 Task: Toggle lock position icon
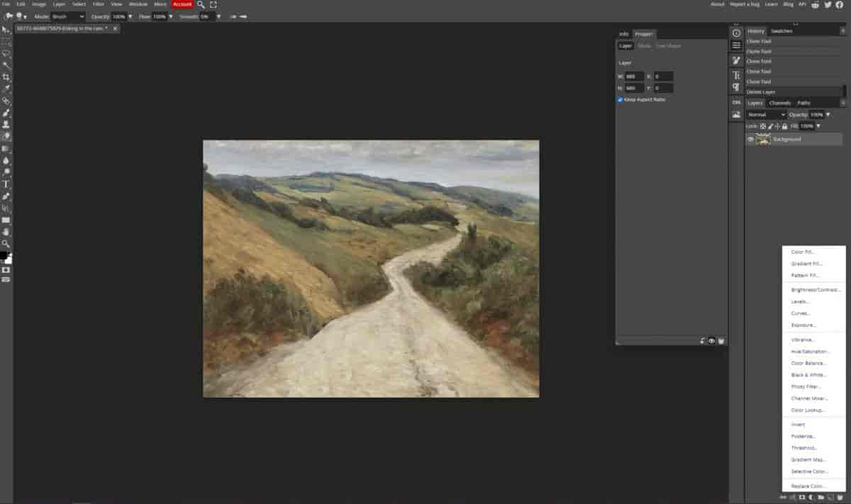click(x=777, y=126)
